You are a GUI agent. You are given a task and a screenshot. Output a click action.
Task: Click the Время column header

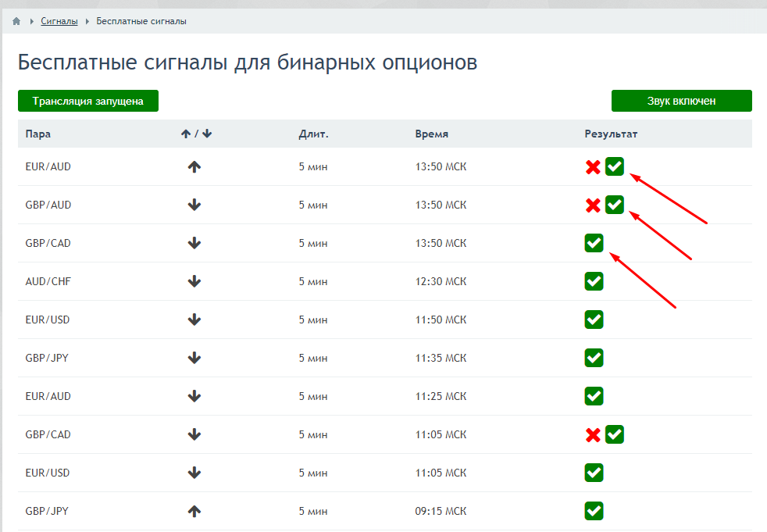tap(431, 134)
